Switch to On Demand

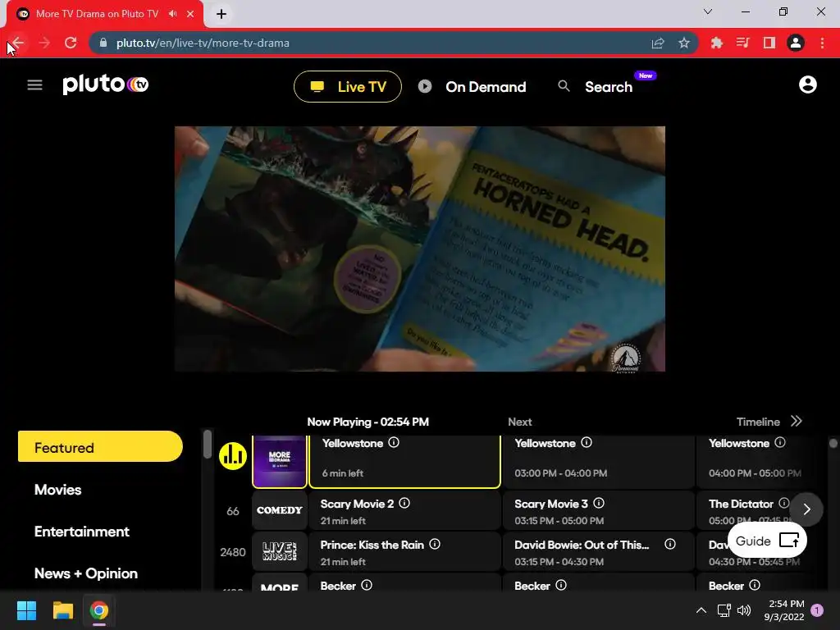(472, 86)
